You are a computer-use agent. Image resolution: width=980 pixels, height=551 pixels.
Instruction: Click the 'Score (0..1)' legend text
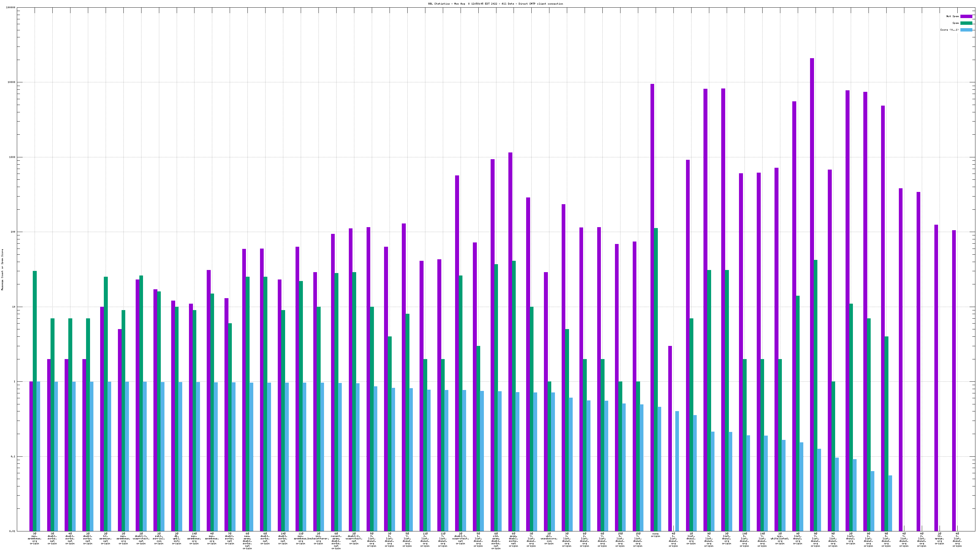[949, 30]
